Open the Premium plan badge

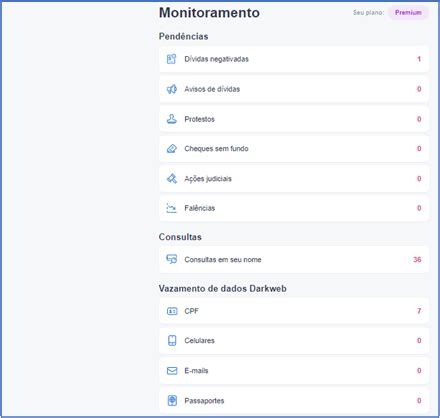(408, 13)
